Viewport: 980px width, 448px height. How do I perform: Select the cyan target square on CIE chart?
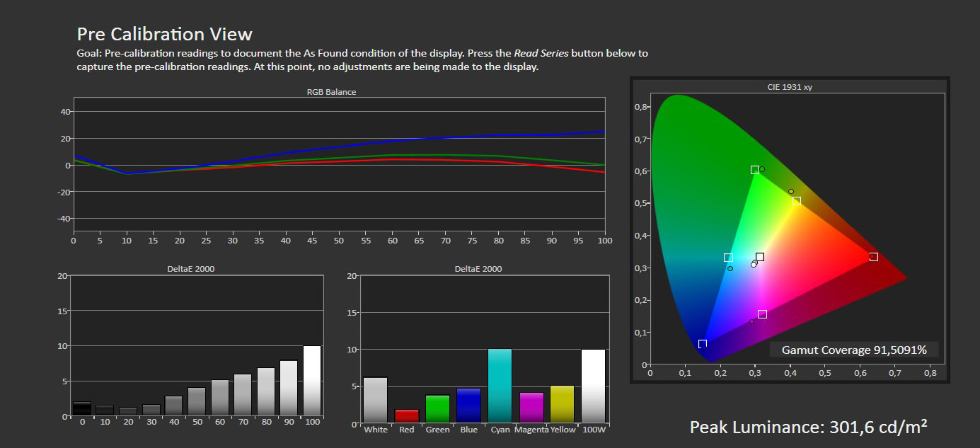[x=728, y=258]
